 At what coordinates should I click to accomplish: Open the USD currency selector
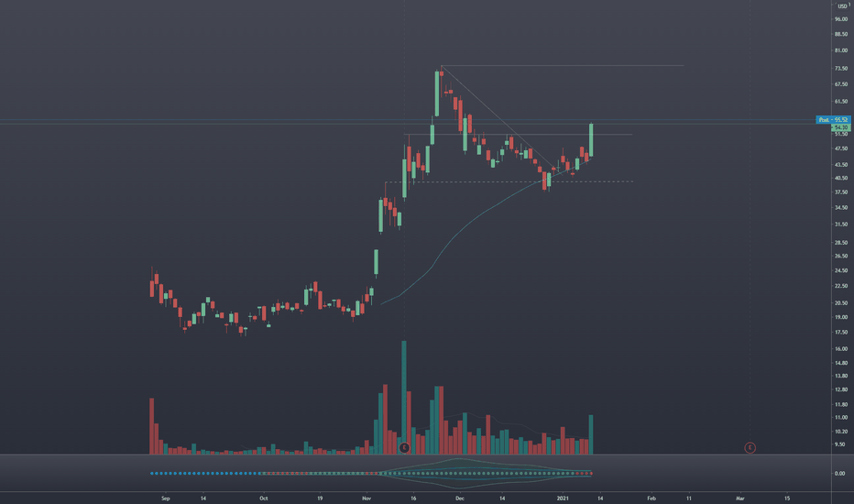click(842, 6)
